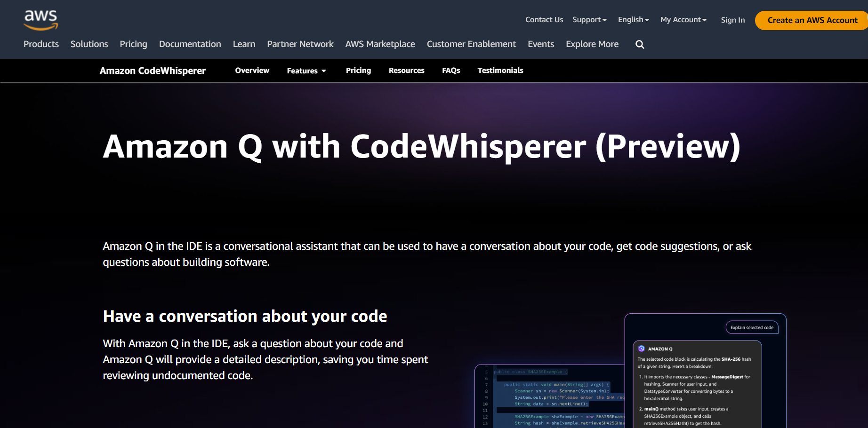Image resolution: width=868 pixels, height=428 pixels.
Task: Expand the Support dropdown
Action: coord(589,20)
